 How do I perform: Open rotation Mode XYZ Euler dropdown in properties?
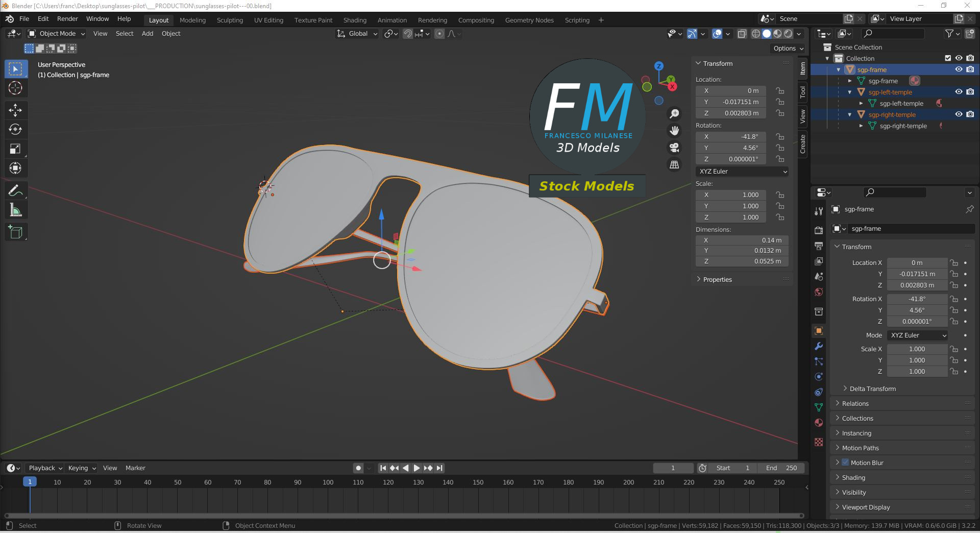pyautogui.click(x=918, y=335)
